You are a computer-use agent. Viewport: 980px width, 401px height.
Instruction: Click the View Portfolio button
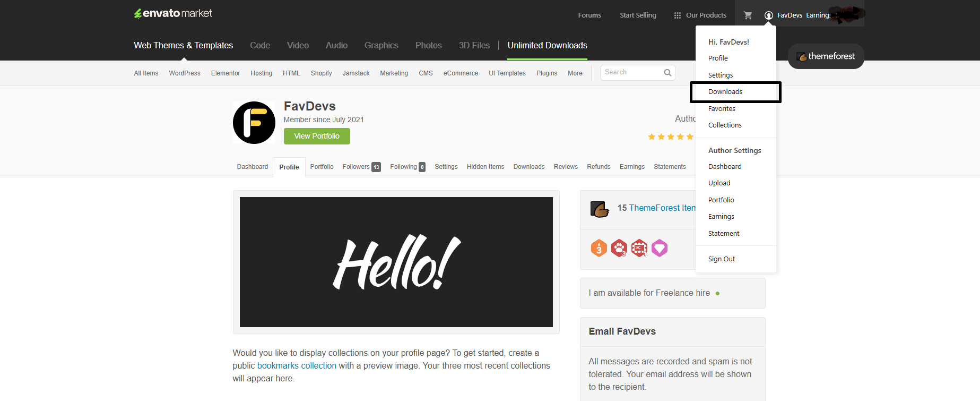coord(317,136)
